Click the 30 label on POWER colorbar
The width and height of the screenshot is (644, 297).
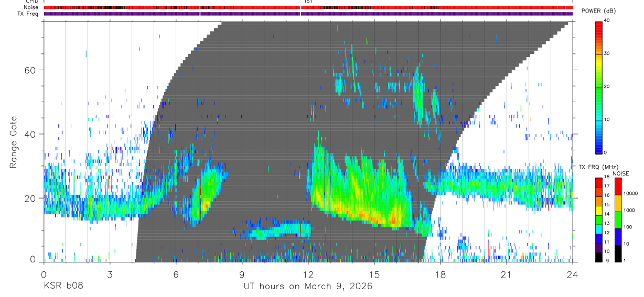coord(606,54)
